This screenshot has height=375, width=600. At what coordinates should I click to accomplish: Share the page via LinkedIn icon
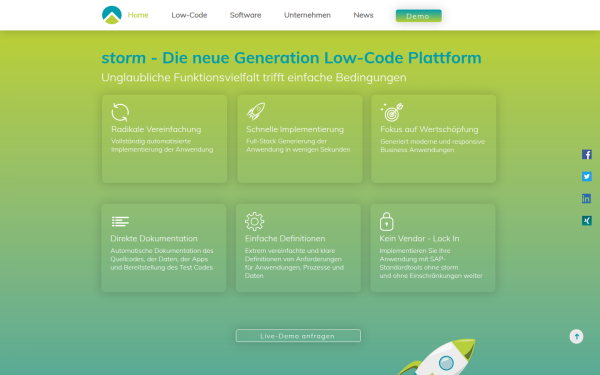coord(587,199)
